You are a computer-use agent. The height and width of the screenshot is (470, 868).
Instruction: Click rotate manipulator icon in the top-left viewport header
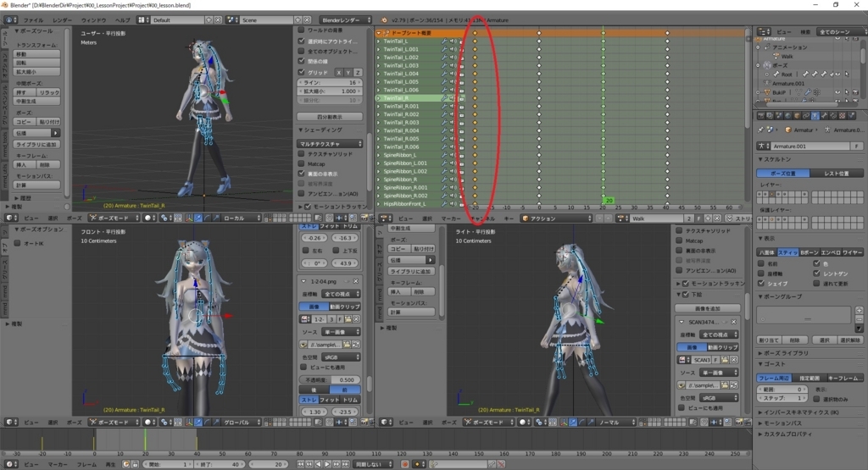[207, 218]
